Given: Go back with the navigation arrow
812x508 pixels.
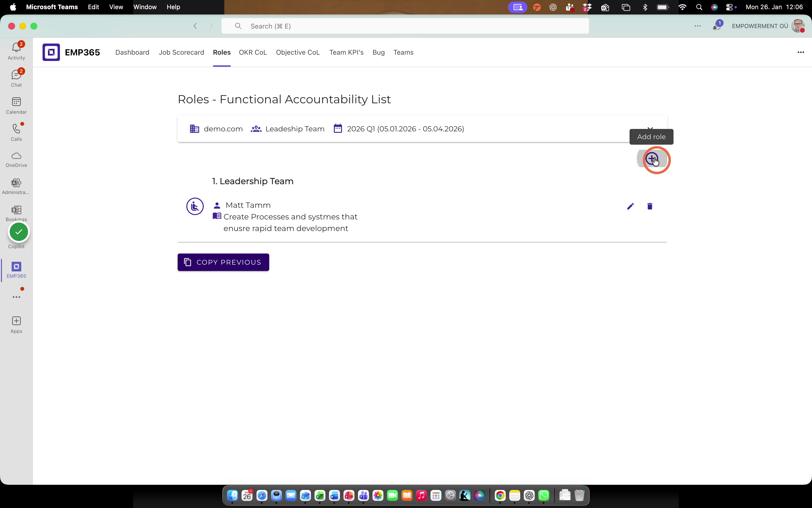Looking at the screenshot, I should pos(195,26).
